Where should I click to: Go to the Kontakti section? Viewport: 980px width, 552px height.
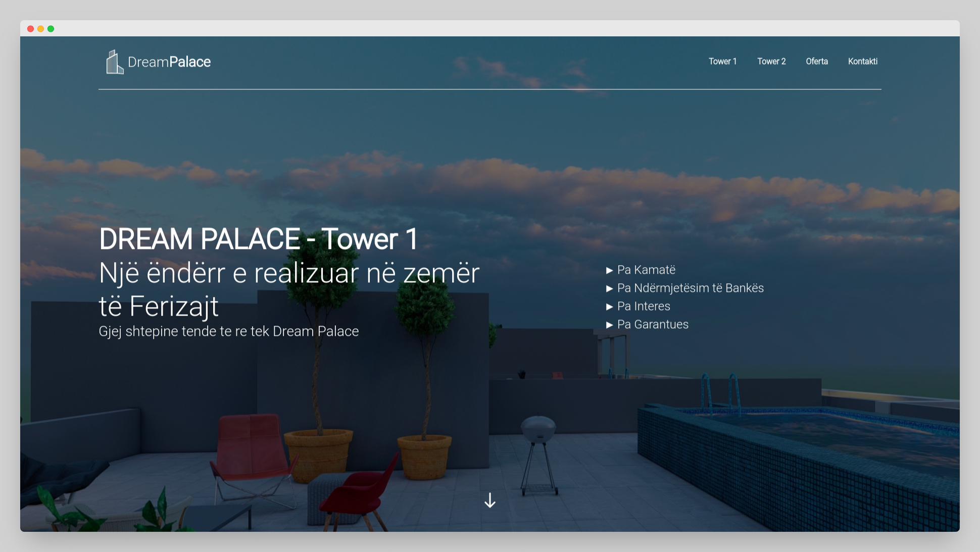862,61
